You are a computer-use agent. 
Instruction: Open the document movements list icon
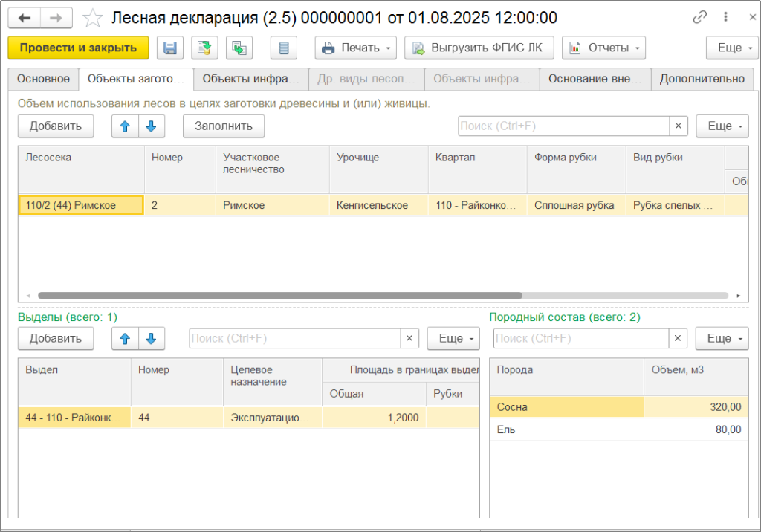[284, 48]
